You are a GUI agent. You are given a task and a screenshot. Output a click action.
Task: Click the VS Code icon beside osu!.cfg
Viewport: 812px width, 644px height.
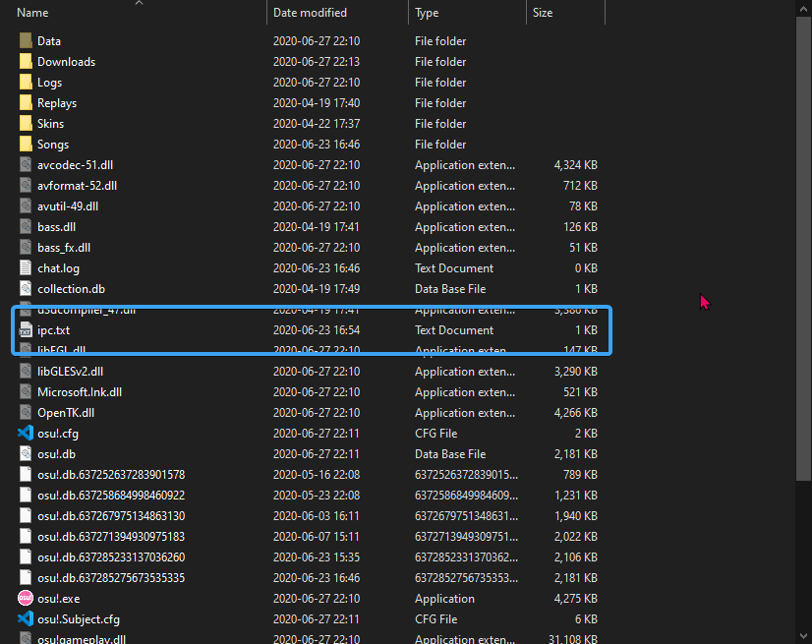26,434
